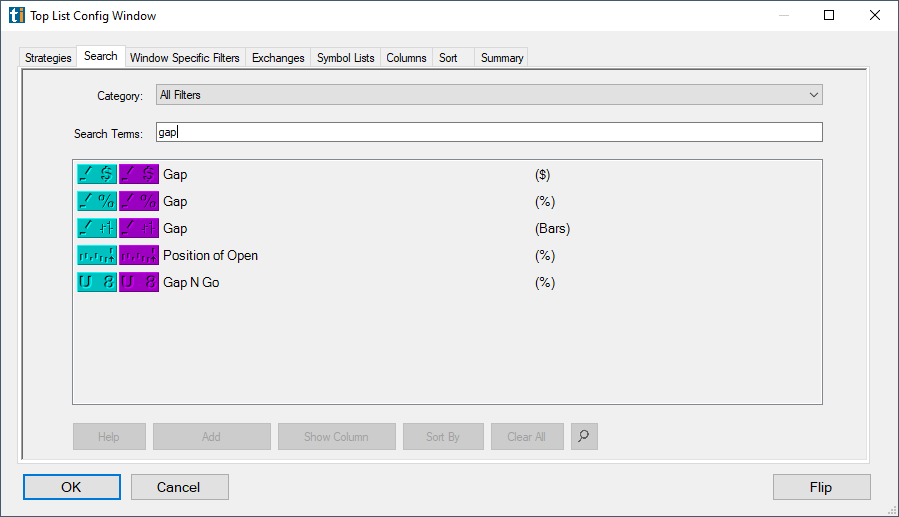Click the Clear All button

pos(527,437)
